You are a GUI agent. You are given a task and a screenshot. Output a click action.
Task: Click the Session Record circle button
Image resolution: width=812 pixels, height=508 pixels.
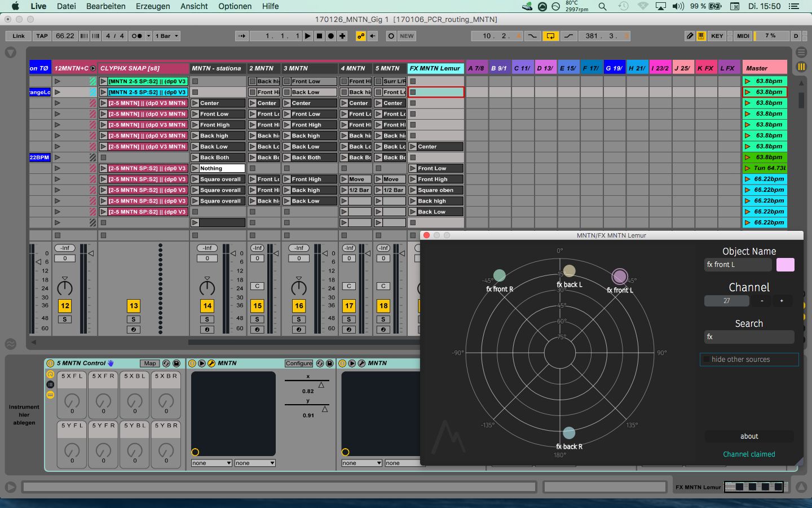click(391, 36)
